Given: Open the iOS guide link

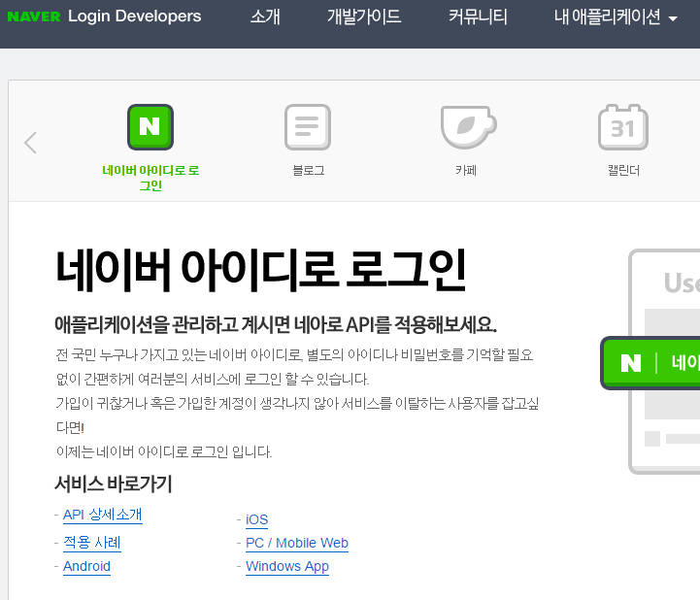Looking at the screenshot, I should [x=256, y=519].
